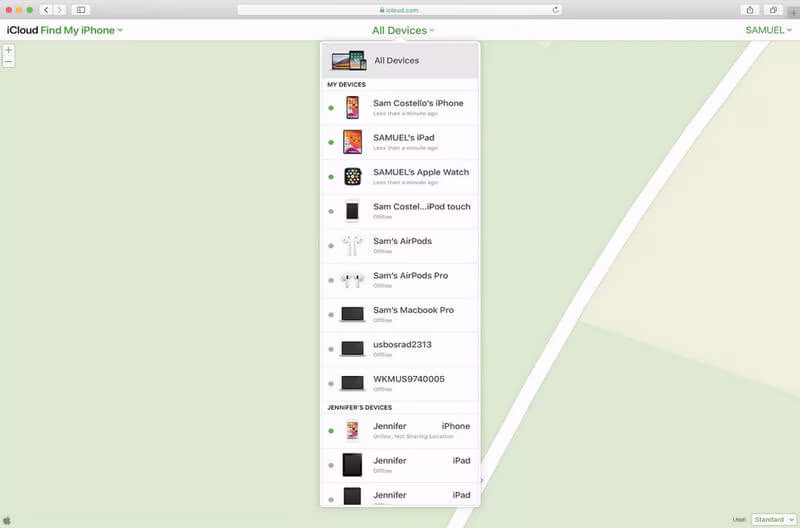Select Sam's Macbook Pro

pos(400,315)
